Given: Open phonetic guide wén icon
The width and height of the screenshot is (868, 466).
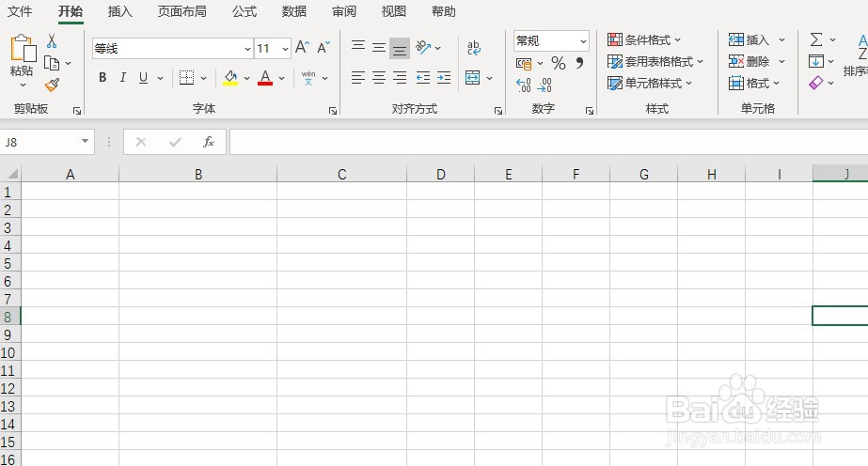Looking at the screenshot, I should pos(308,78).
